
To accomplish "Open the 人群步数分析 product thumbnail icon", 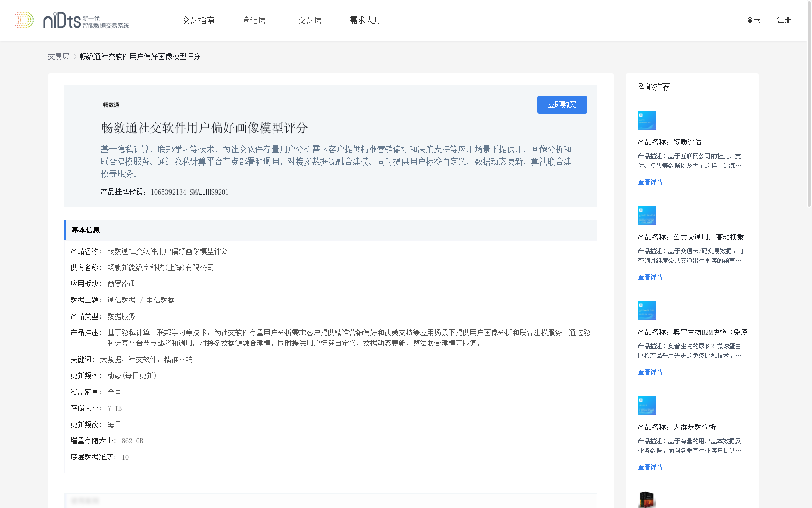I will point(647,405).
